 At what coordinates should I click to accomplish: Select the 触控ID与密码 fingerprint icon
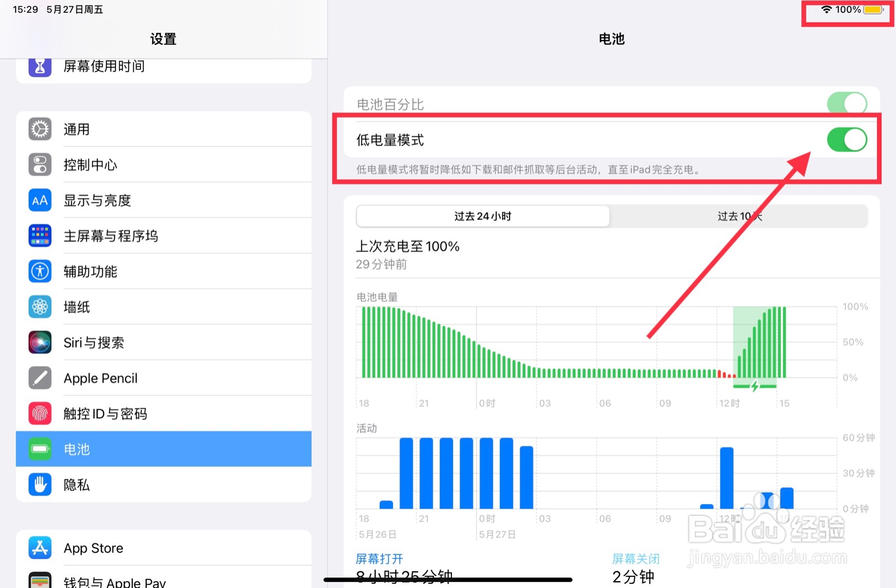click(39, 413)
